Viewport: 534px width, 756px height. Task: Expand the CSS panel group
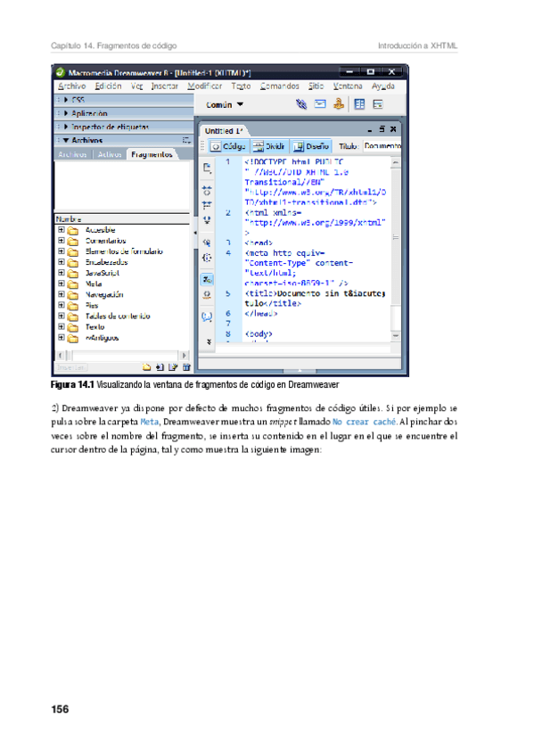pos(66,100)
